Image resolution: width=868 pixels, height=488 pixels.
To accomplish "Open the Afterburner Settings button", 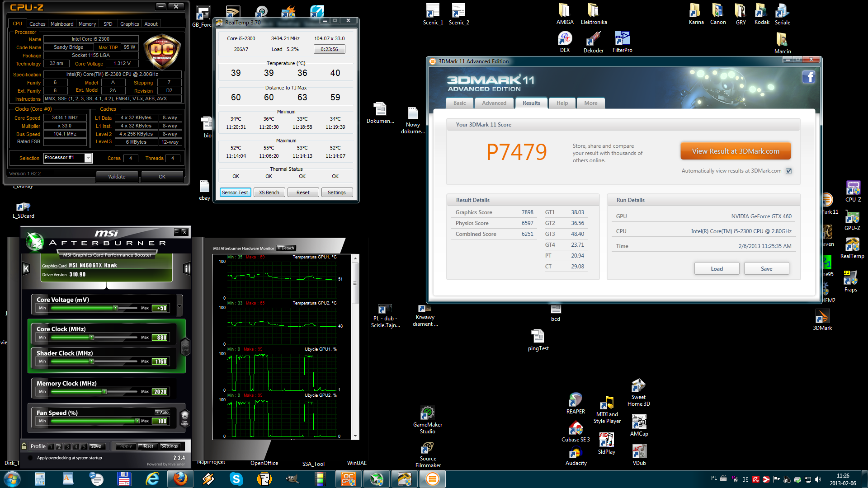I will [170, 446].
